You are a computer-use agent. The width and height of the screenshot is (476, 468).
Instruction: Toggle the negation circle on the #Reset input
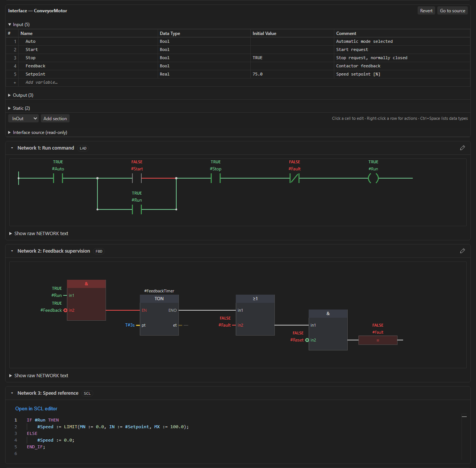click(x=307, y=340)
